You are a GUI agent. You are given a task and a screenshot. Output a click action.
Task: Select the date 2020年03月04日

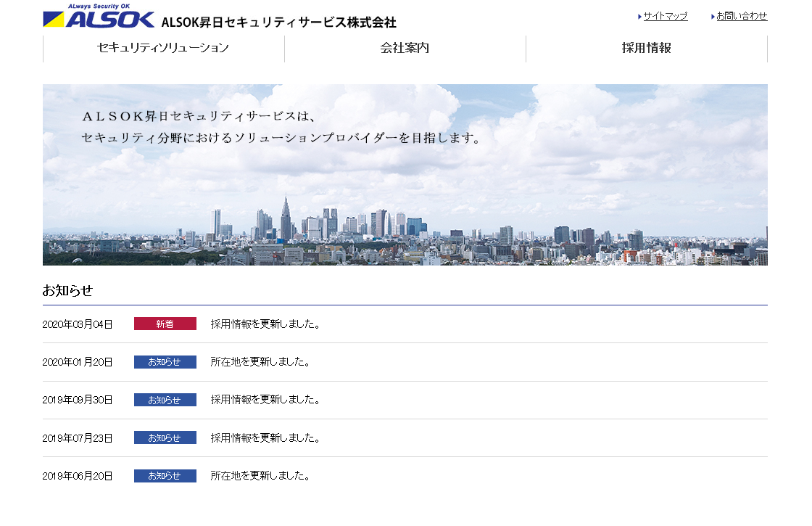click(78, 324)
